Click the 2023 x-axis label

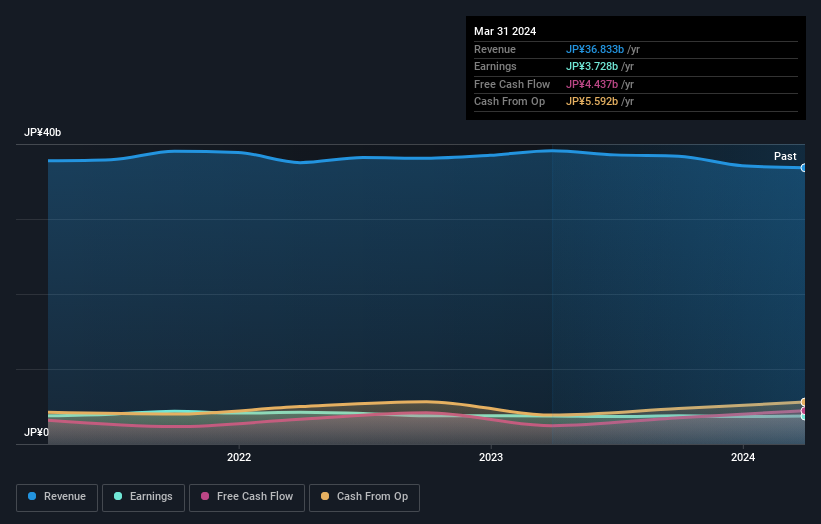pyautogui.click(x=491, y=457)
